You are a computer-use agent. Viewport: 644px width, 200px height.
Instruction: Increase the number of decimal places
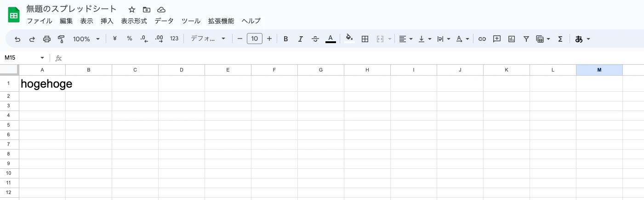tap(159, 39)
